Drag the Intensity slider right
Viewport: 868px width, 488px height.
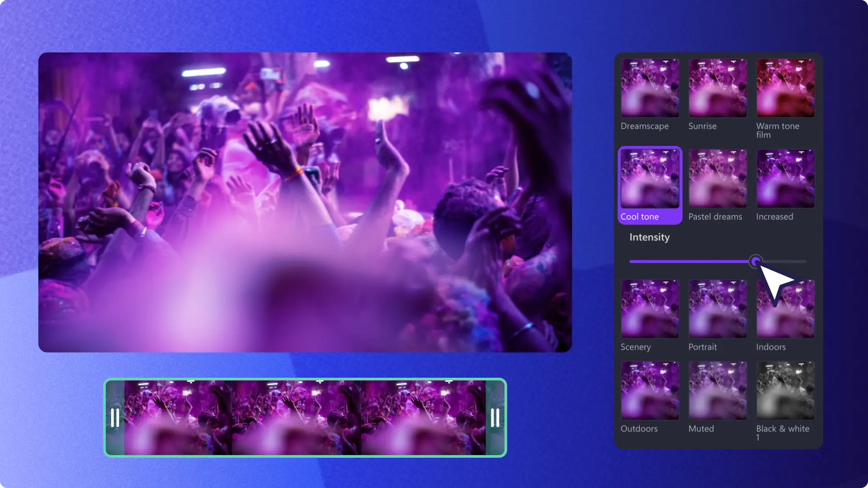(x=755, y=261)
